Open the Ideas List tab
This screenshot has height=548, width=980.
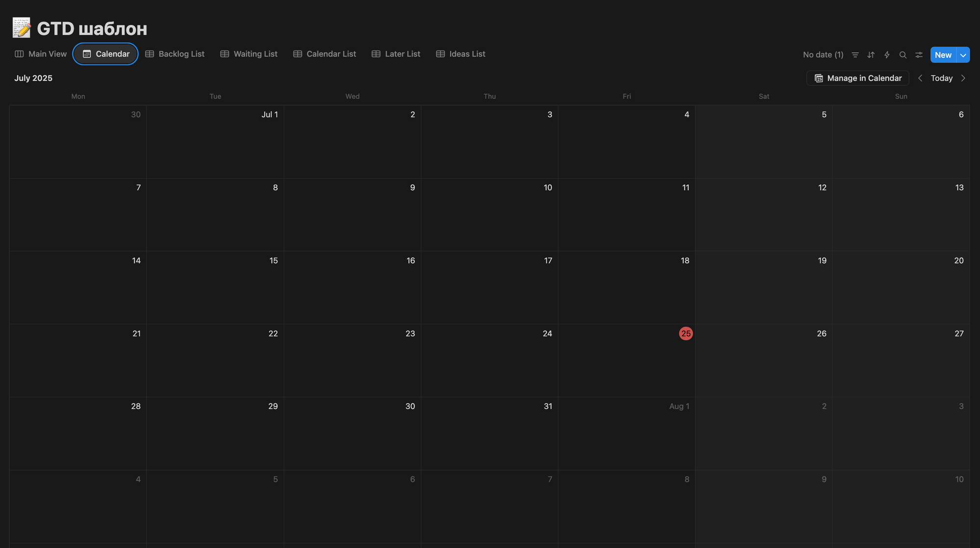(x=461, y=54)
